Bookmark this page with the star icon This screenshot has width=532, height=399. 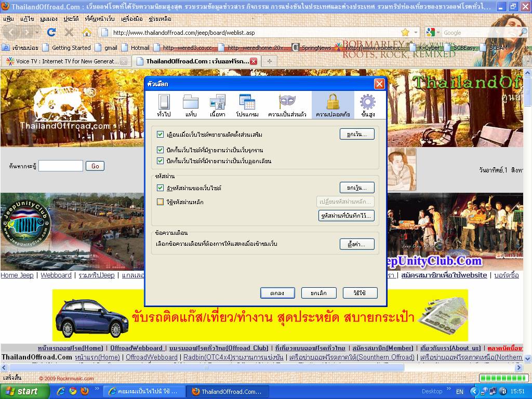[405, 32]
